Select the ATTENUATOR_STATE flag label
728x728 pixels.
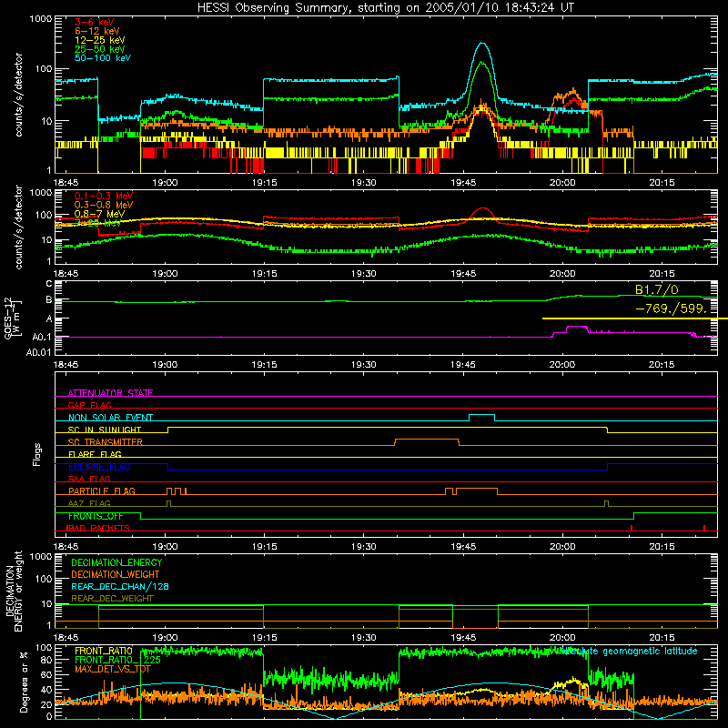tap(110, 393)
